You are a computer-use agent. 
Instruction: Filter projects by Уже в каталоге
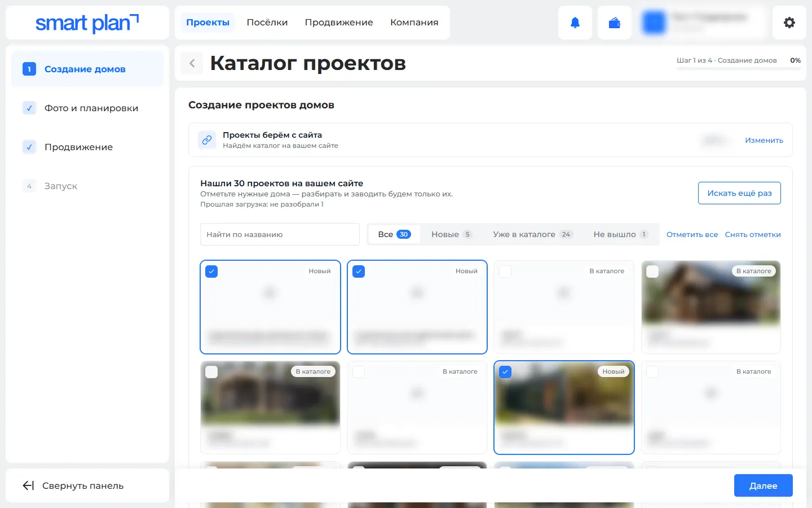click(533, 234)
